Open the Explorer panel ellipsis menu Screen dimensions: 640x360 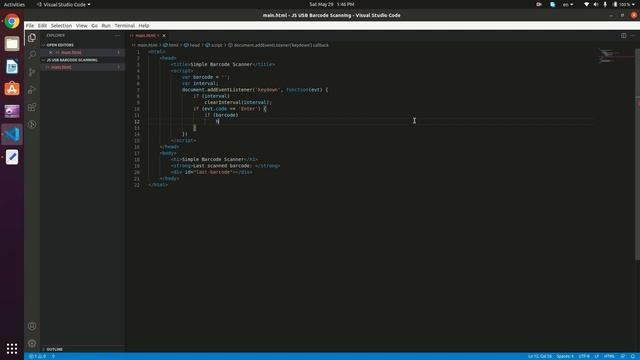pos(118,36)
